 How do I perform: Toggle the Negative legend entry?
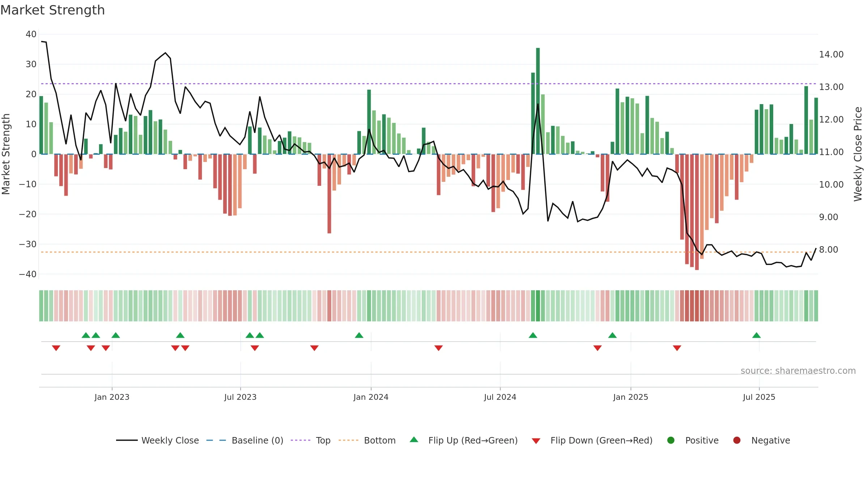click(x=761, y=440)
